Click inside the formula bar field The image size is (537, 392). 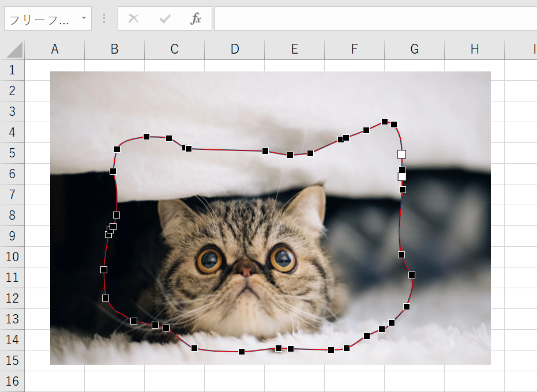[375, 18]
